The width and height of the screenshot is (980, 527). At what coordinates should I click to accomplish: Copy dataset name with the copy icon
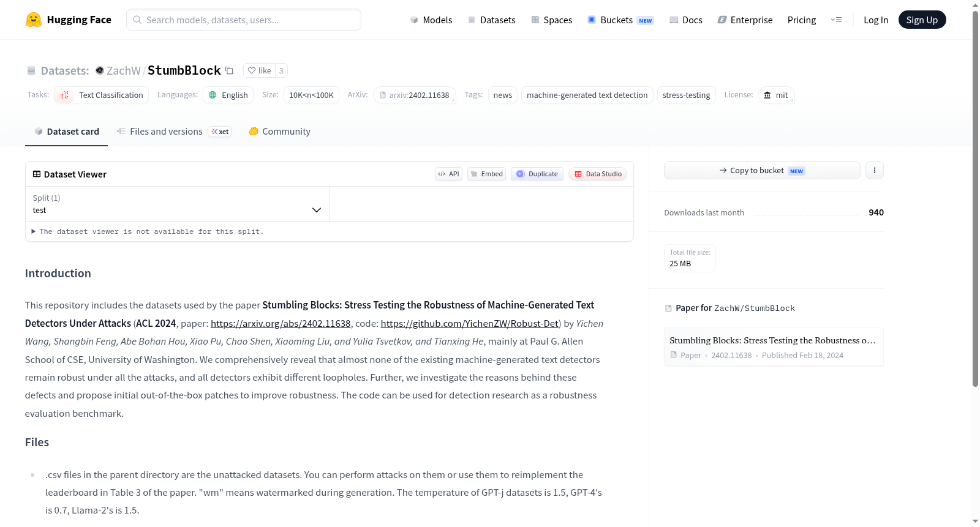click(x=229, y=70)
